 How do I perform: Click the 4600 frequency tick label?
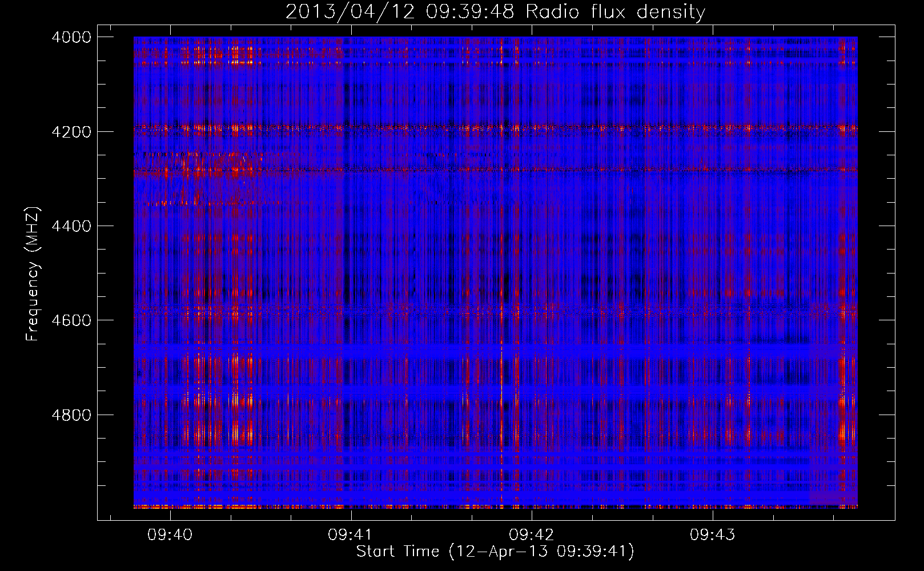[71, 320]
